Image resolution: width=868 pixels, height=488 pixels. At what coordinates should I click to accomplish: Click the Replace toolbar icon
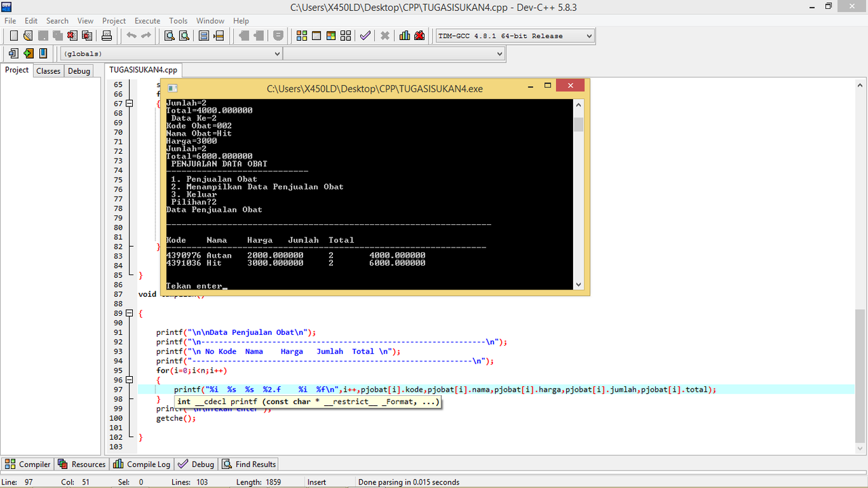pos(184,36)
